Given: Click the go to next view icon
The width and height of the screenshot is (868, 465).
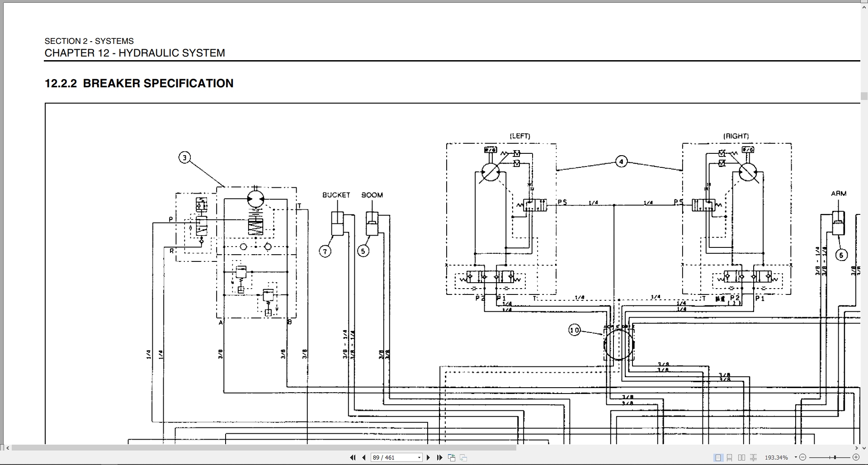Looking at the screenshot, I should [x=463, y=458].
